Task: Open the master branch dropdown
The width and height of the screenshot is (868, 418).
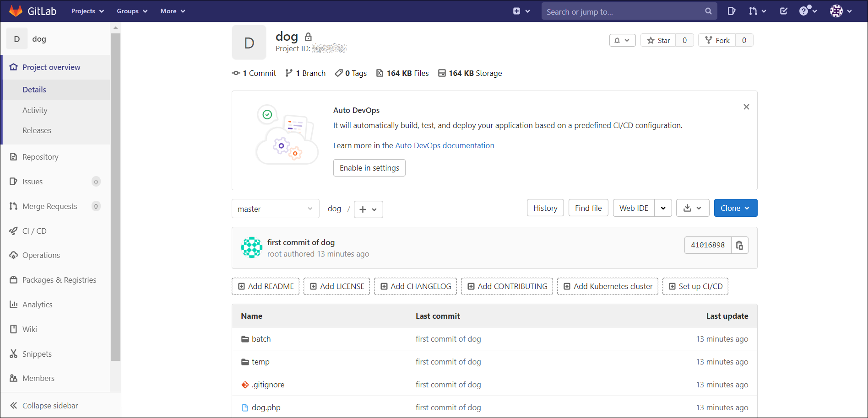Action: coord(275,209)
